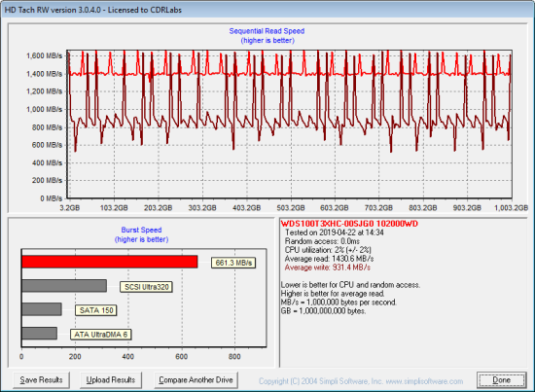535x392 pixels.
Task: Select the SATA 150 gray bar
Action: tap(42, 309)
